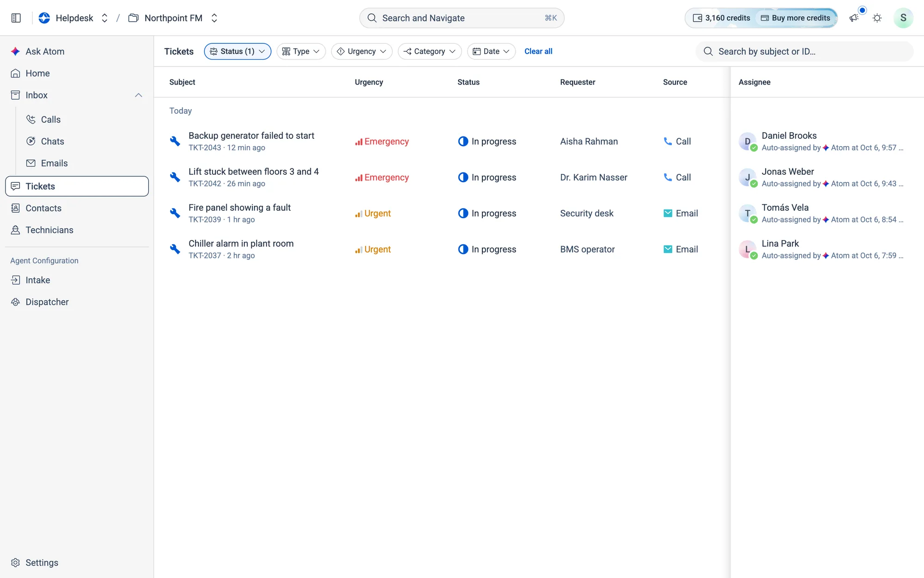Open ticket Chiller alarm in plant room
This screenshot has height=578, width=924.
[241, 244]
